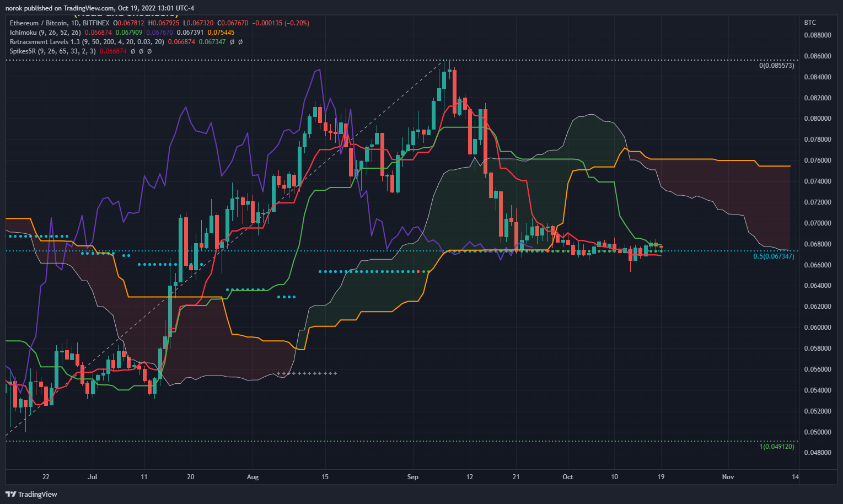Click the 0(0.085573) retracement level label

[x=776, y=66]
